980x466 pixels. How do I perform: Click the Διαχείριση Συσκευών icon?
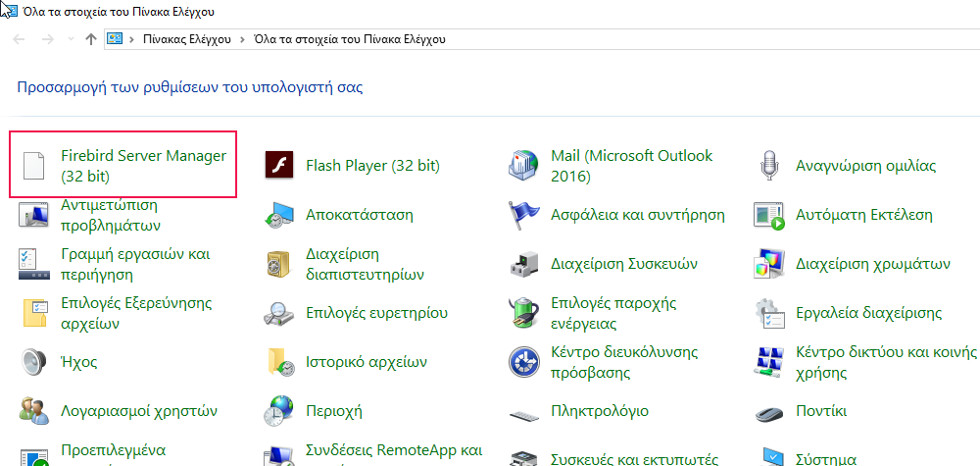tap(523, 264)
